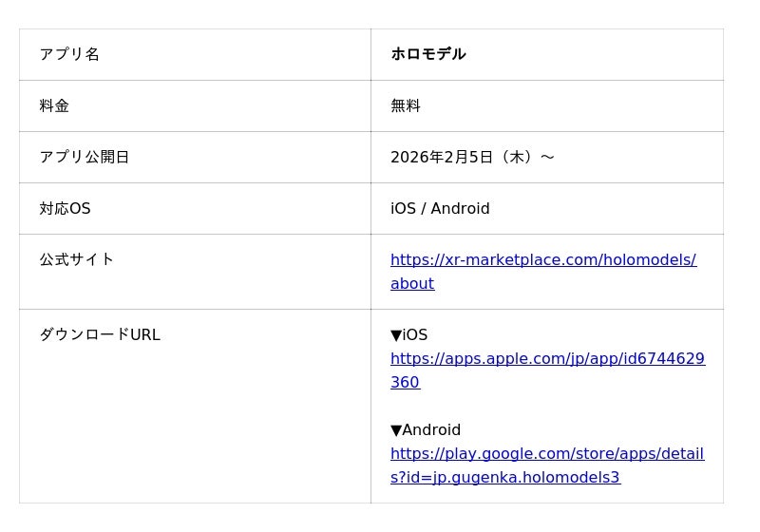Open the xr-marketplace holomodels official site link
This screenshot has width=760, height=532.
[542, 260]
